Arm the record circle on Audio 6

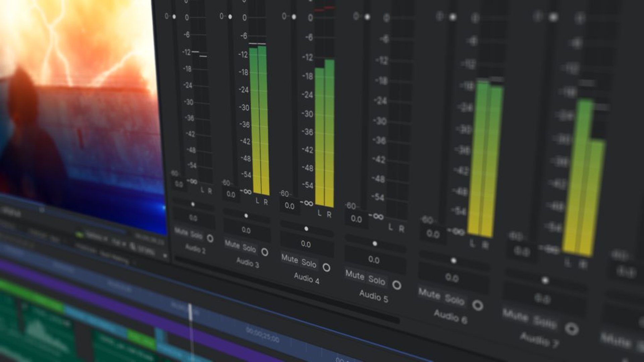(478, 305)
